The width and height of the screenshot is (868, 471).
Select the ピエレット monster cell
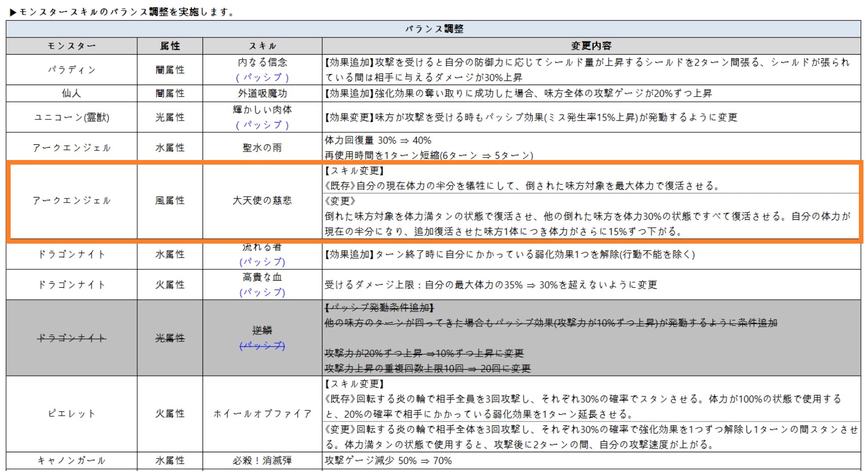point(71,414)
